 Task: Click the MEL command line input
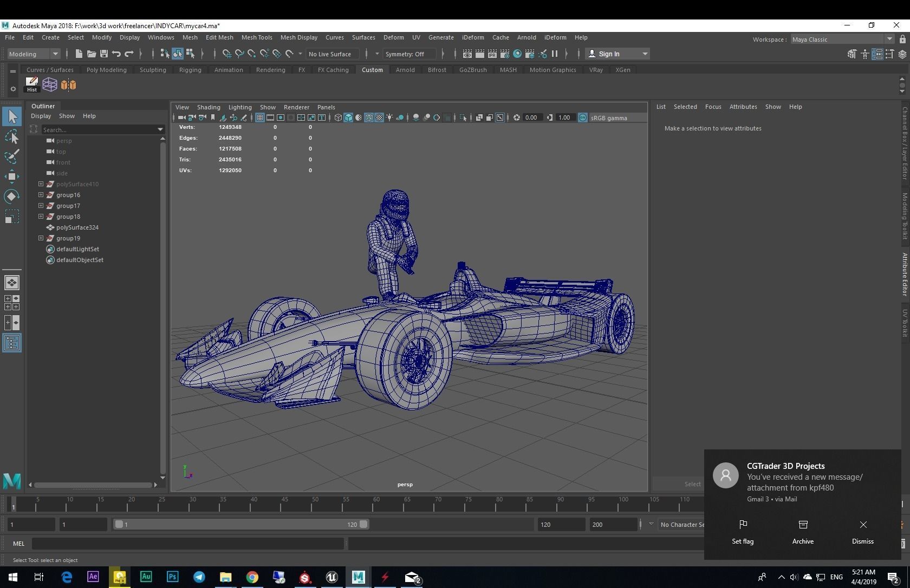click(187, 544)
